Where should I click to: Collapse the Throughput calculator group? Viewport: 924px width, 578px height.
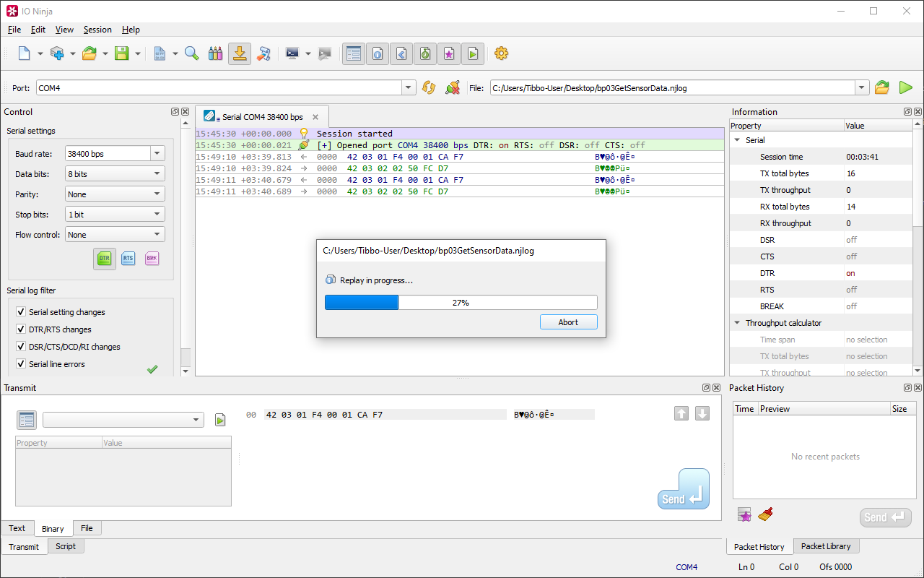pos(737,323)
